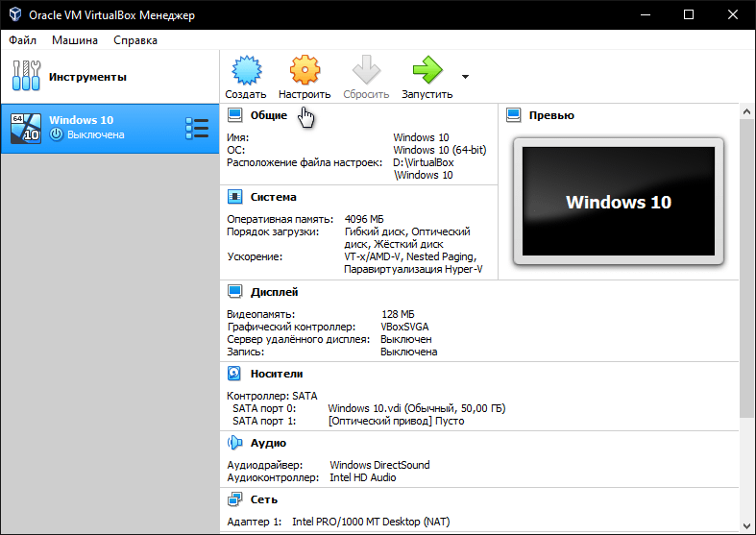This screenshot has width=756, height=535.
Task: Click the scrollbar up arrow in details pane
Action: click(746, 111)
